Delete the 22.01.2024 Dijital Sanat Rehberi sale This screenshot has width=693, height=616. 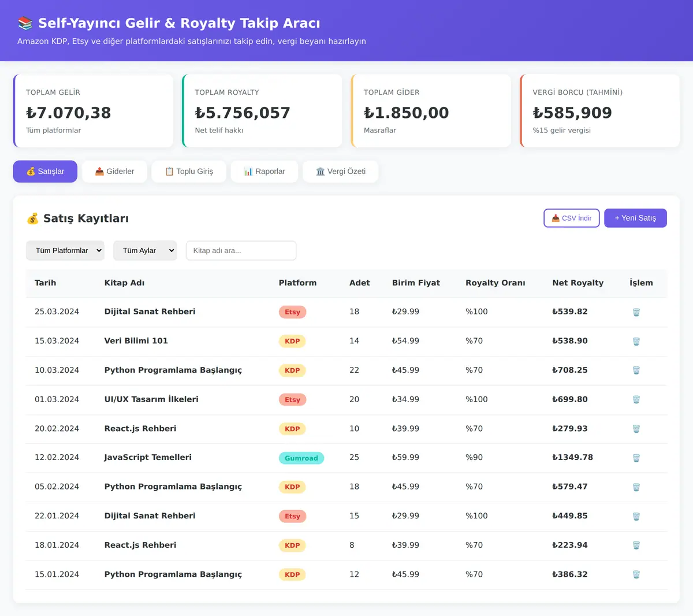click(636, 517)
